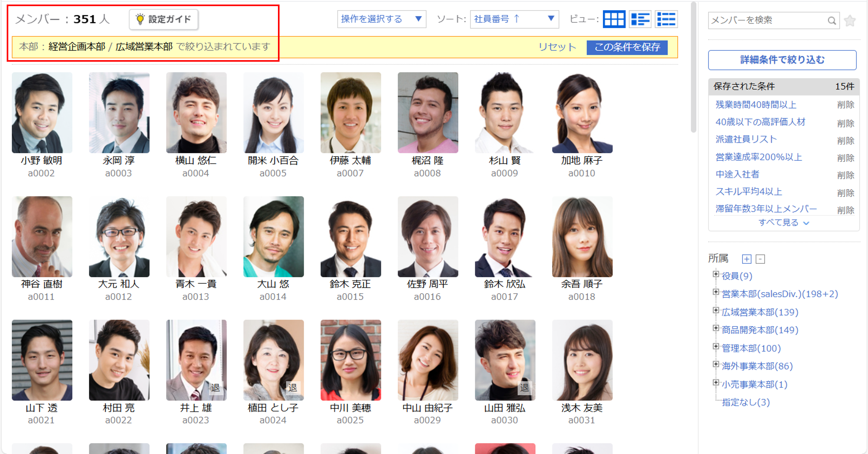The height and width of the screenshot is (454, 868).
Task: Open saved condition 残業時間40時間以上
Action: (756, 105)
